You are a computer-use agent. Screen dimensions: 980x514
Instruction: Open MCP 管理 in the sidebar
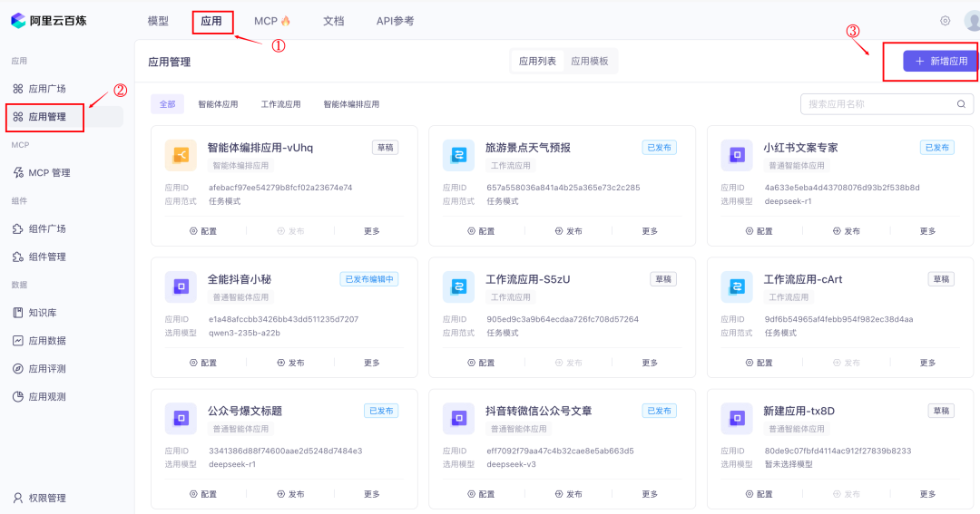click(42, 172)
